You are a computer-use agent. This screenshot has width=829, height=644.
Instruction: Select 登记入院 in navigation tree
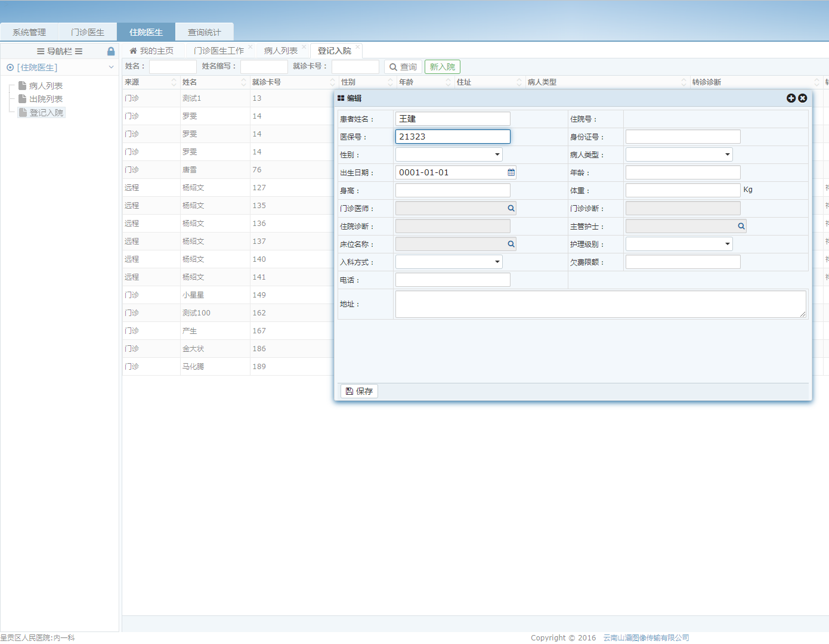pos(47,113)
